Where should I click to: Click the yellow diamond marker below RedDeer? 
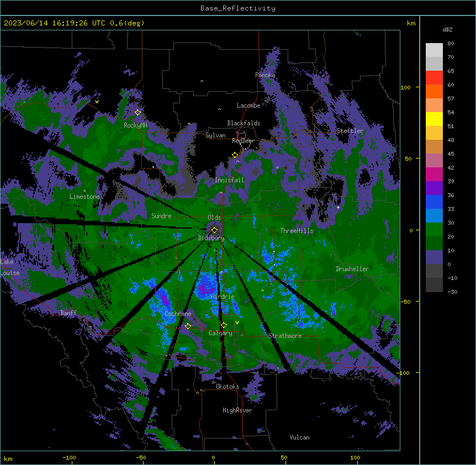(x=235, y=155)
